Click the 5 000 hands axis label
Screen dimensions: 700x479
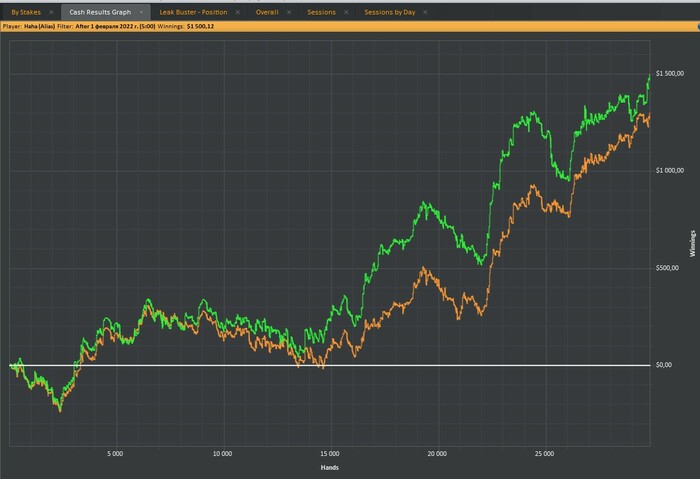click(x=115, y=454)
